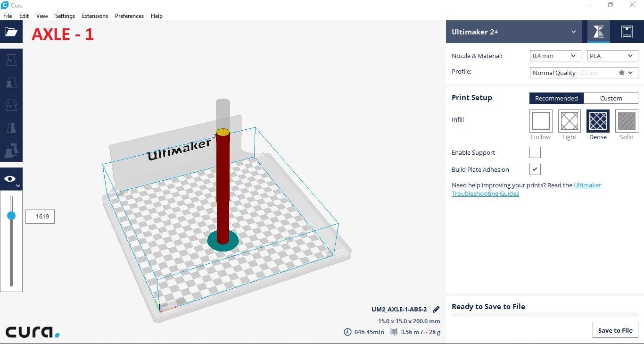Select the Per Model Settings tool
The width and height of the screenshot is (644, 344).
(11, 151)
